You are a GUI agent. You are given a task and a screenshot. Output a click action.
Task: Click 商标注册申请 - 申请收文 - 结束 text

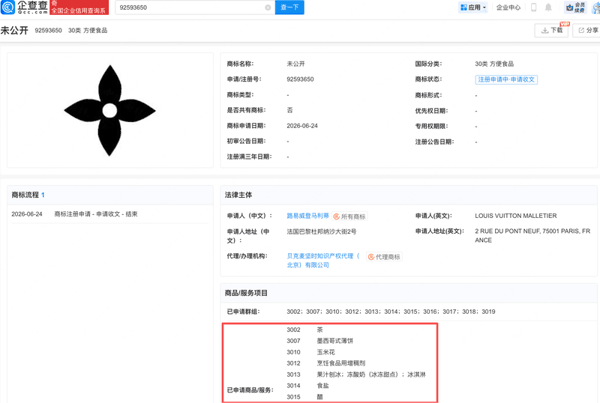click(x=96, y=214)
